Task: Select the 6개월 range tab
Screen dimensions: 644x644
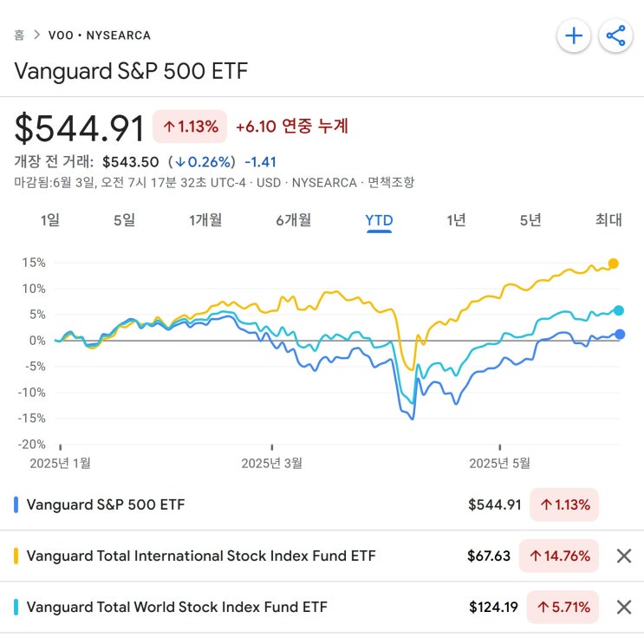Action: point(293,220)
